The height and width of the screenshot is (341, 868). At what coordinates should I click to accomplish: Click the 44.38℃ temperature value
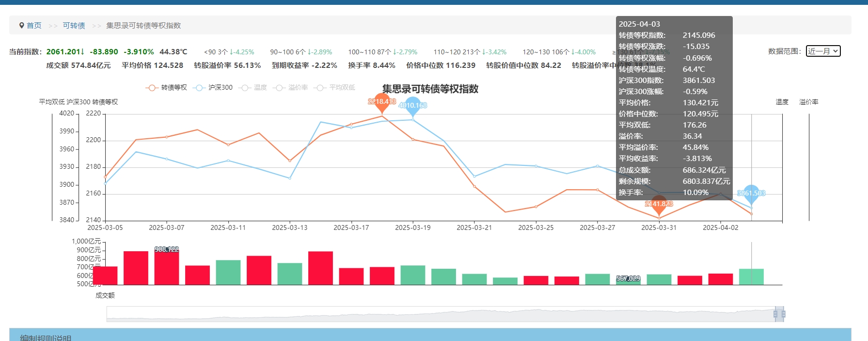[x=174, y=51]
